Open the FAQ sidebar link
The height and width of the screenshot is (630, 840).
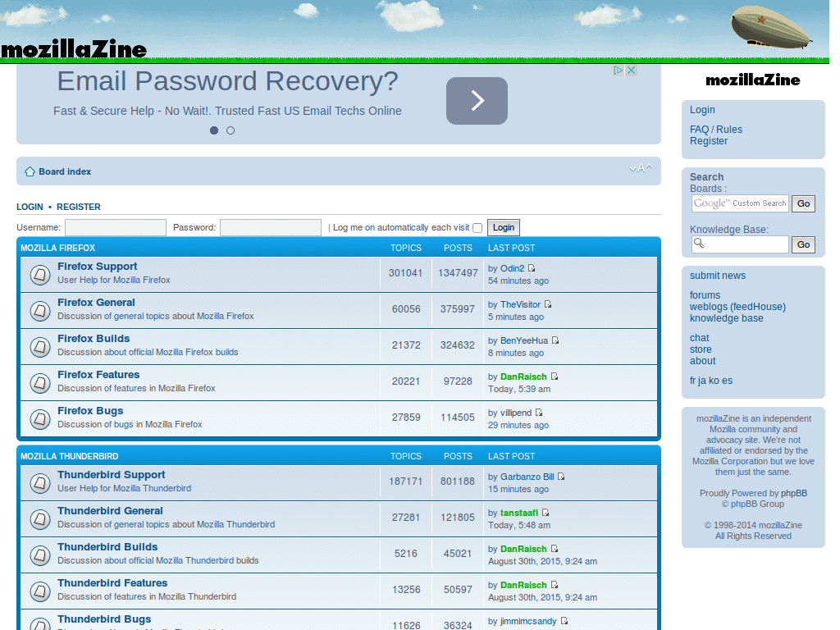point(699,130)
